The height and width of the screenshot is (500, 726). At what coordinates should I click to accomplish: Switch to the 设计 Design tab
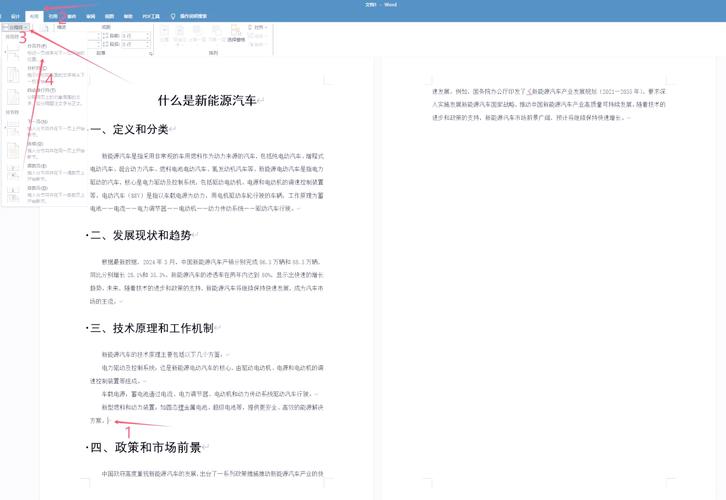(15, 16)
